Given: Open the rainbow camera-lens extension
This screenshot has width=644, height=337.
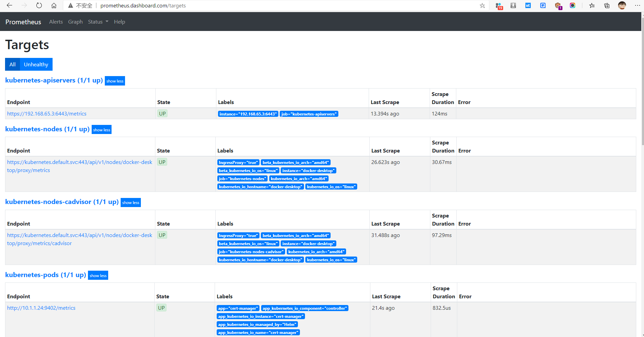Looking at the screenshot, I should (573, 5).
